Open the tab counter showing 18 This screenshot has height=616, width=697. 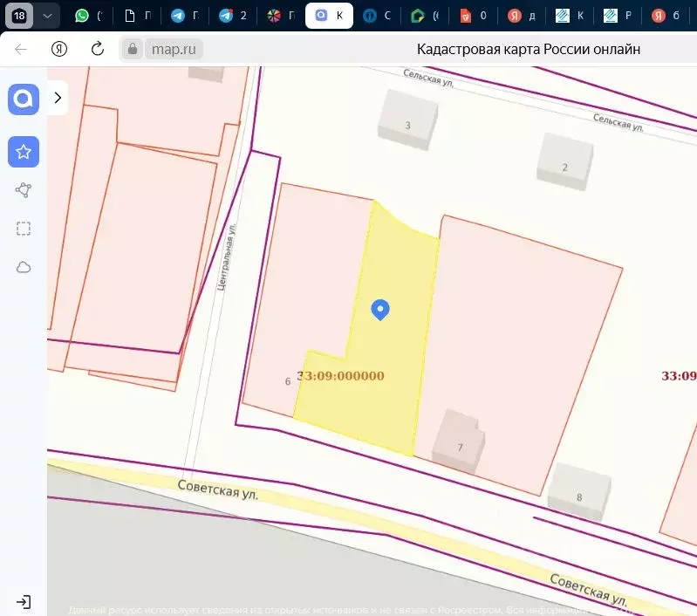coord(19,16)
